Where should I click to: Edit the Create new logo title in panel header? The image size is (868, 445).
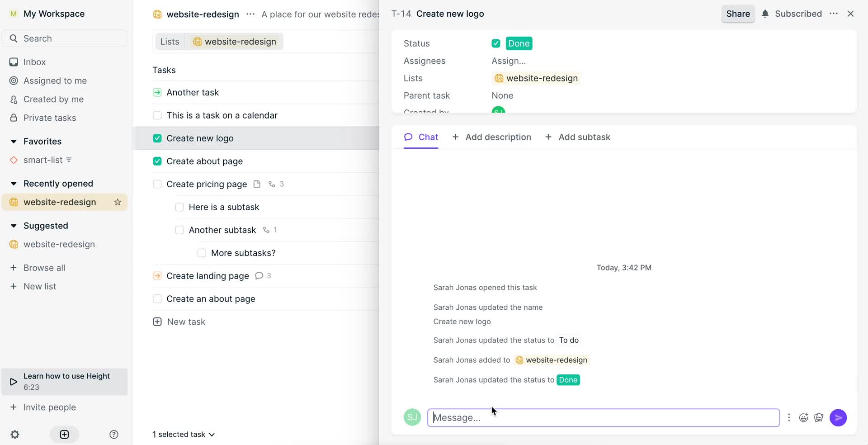tap(450, 14)
